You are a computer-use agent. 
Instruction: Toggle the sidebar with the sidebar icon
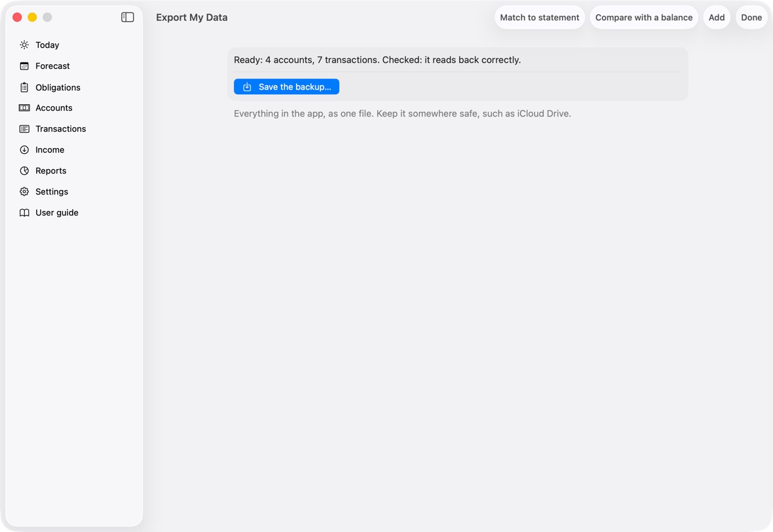[x=128, y=17]
